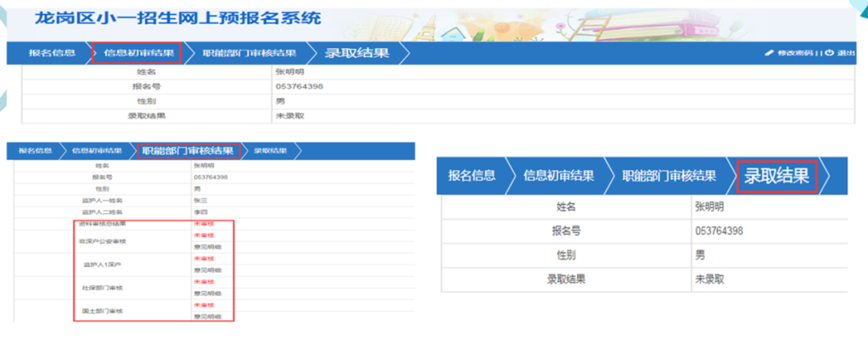The height and width of the screenshot is (340, 868).
Task: Click 张明明 in lower-left screenshot table
Action: [x=204, y=165]
